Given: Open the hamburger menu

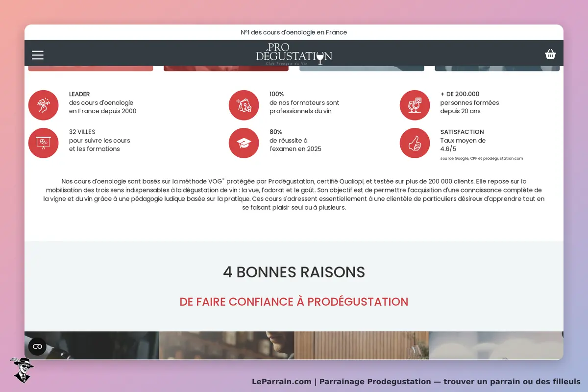Looking at the screenshot, I should coord(38,55).
